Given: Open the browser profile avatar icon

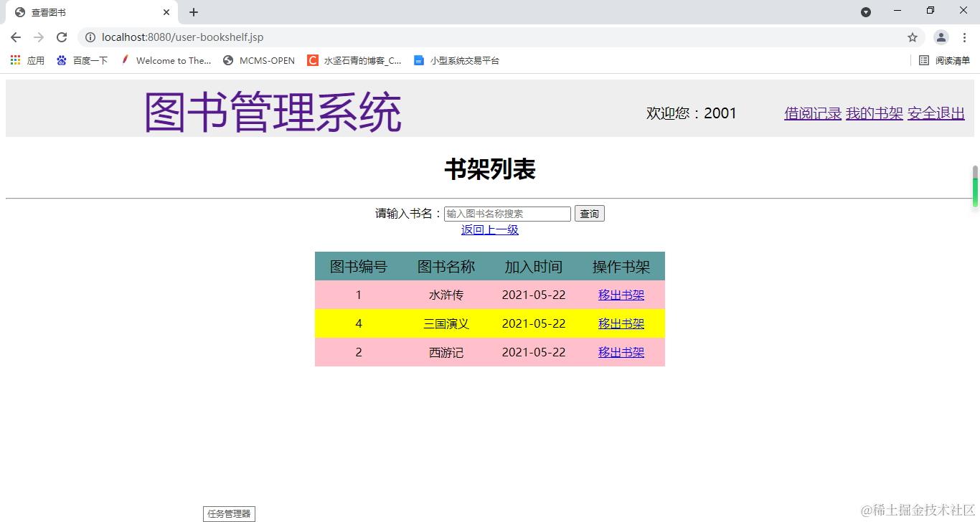Looking at the screenshot, I should click(941, 37).
